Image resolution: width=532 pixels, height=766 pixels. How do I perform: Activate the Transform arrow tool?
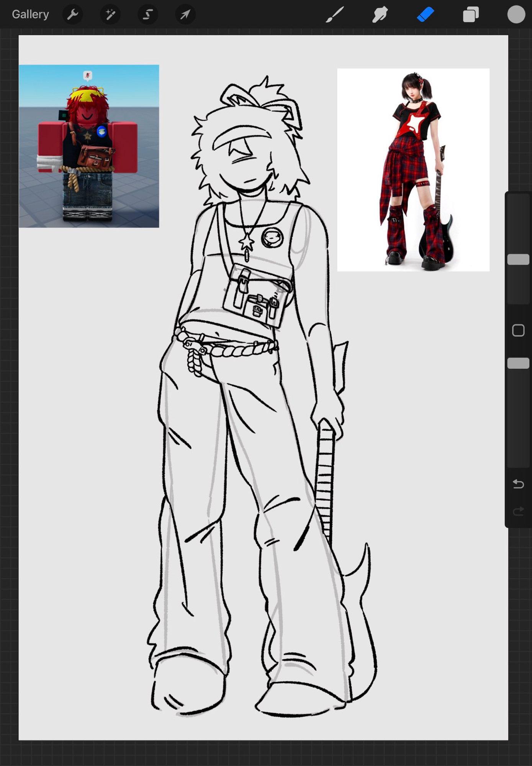pos(185,15)
